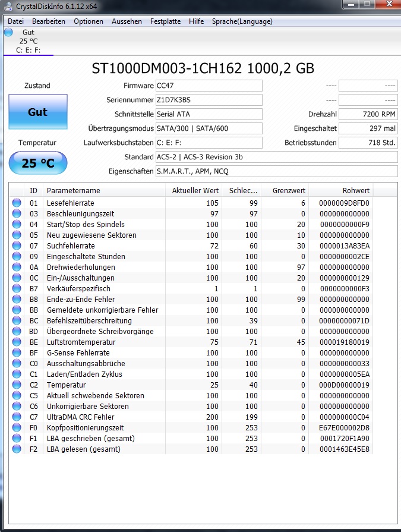Viewport: 401px width, 532px height.
Task: Click status icon of Laden/Entladen Zyklus row
Action: click(17, 374)
